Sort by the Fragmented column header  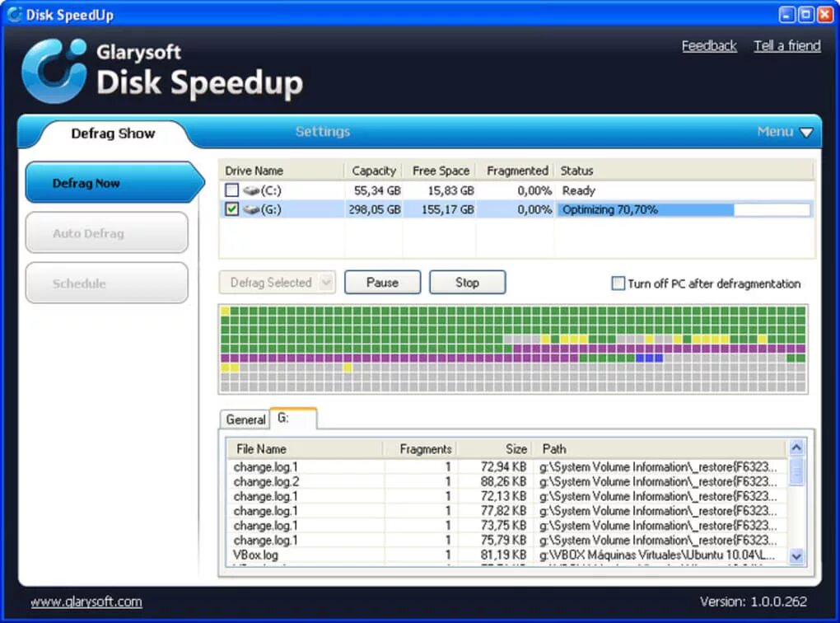coord(516,171)
